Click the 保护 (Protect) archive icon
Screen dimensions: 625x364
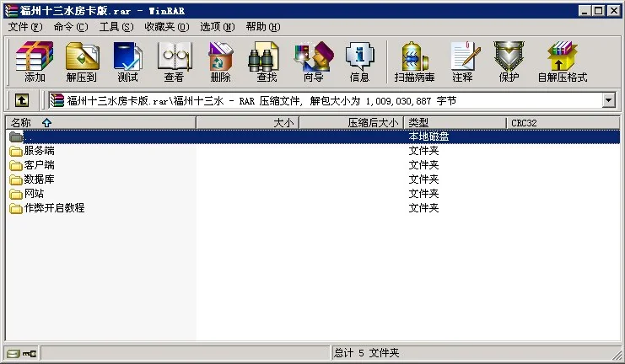coord(509,62)
